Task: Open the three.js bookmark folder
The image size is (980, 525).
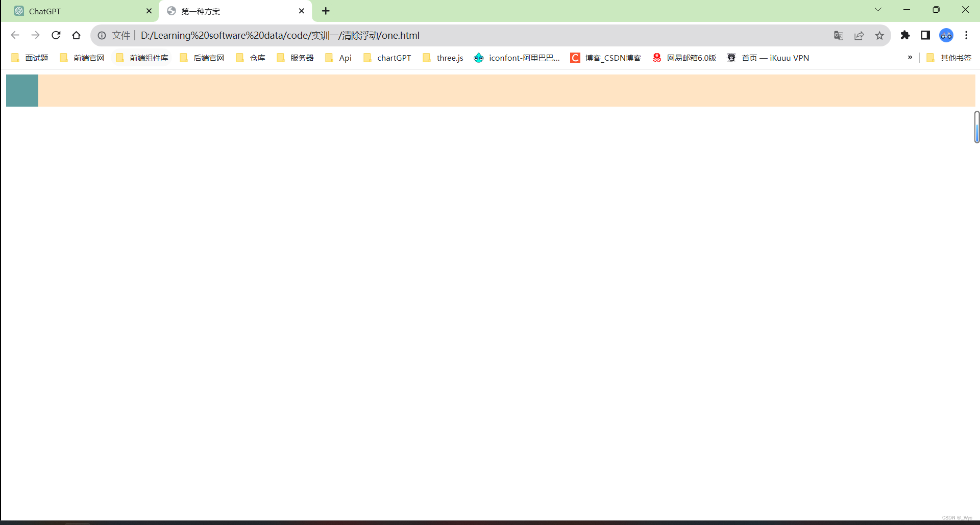Action: tap(443, 58)
